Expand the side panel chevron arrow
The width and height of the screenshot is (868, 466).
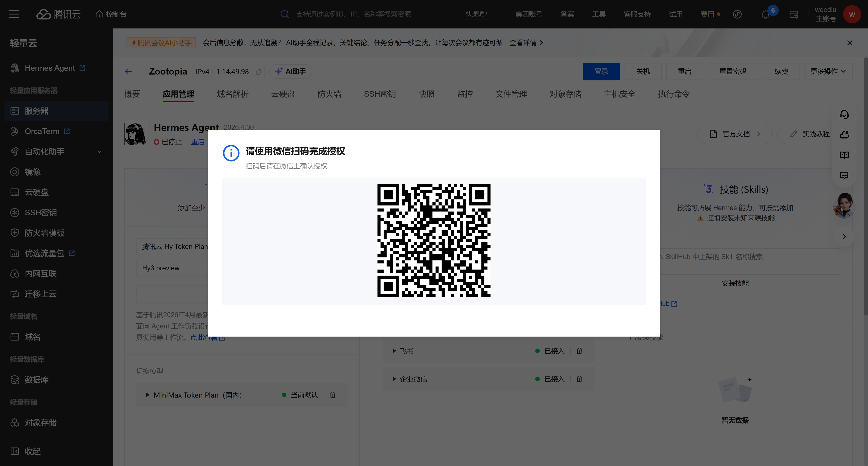(844, 236)
